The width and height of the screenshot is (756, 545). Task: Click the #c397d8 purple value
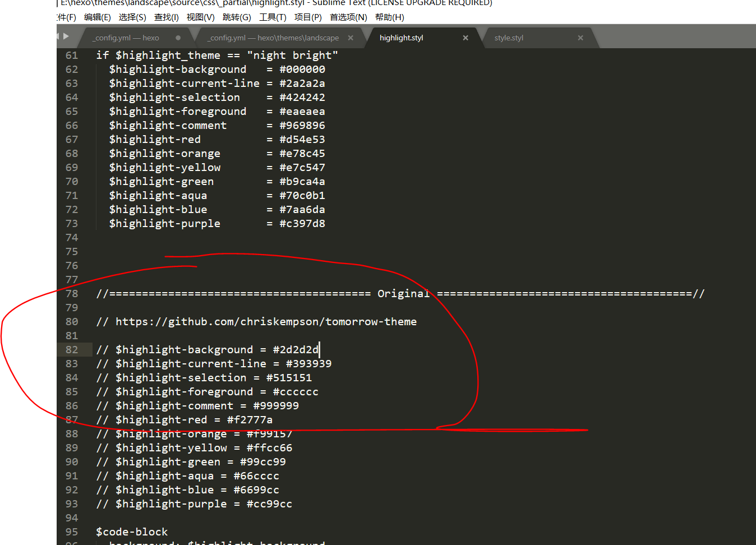pyautogui.click(x=302, y=224)
